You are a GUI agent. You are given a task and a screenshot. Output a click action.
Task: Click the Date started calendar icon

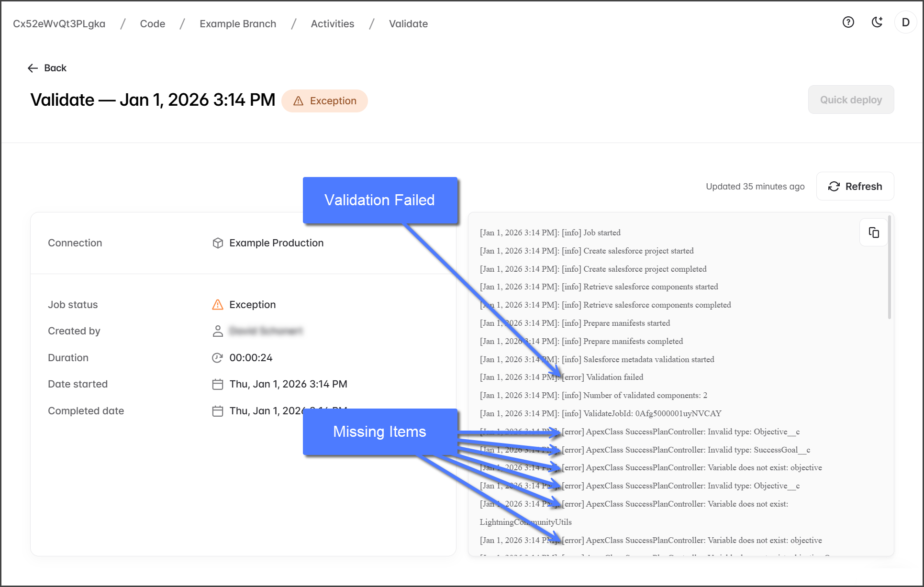tap(218, 384)
